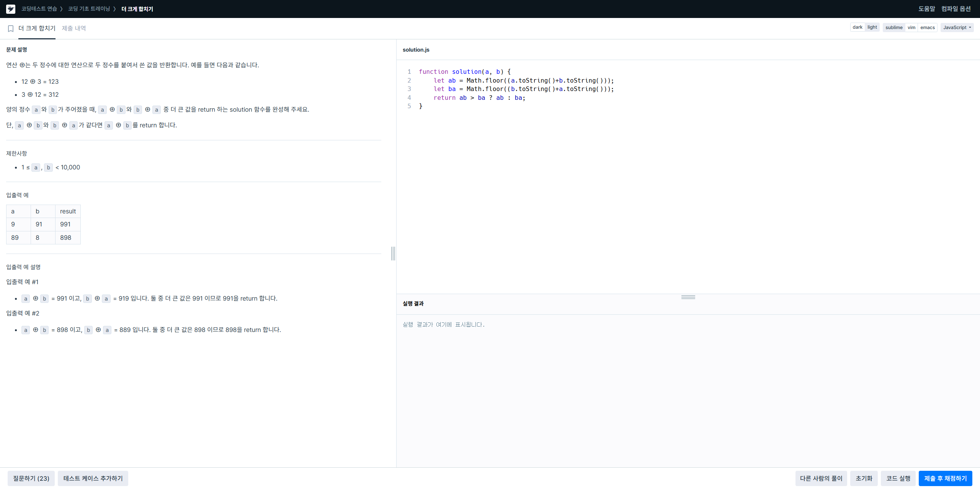Click the solution.js file label
The height and width of the screenshot is (488, 980).
[416, 50]
